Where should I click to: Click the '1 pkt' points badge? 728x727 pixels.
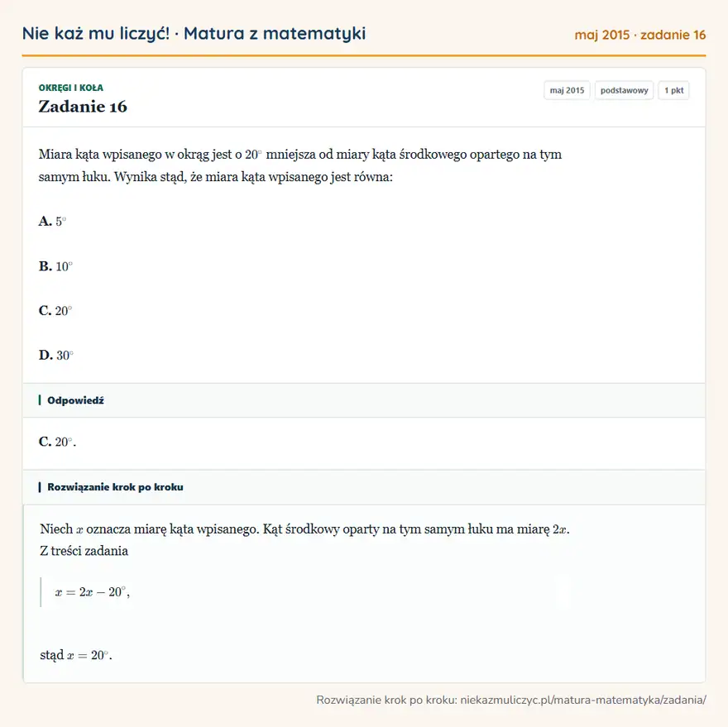[673, 90]
